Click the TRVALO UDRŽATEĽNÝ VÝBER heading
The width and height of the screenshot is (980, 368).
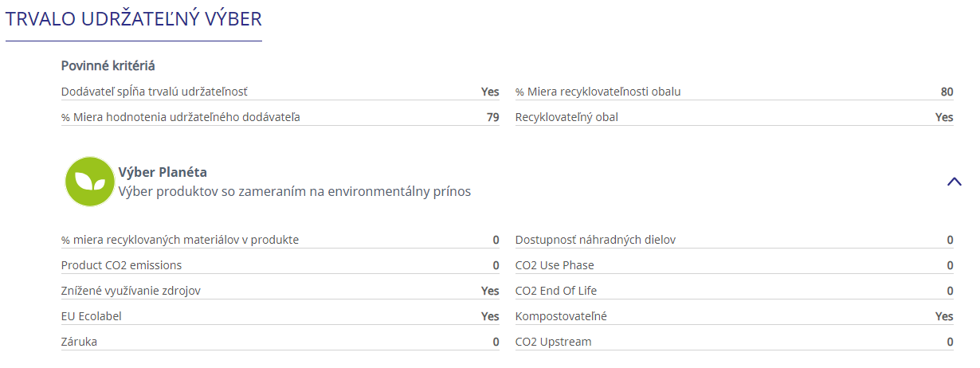point(133,21)
